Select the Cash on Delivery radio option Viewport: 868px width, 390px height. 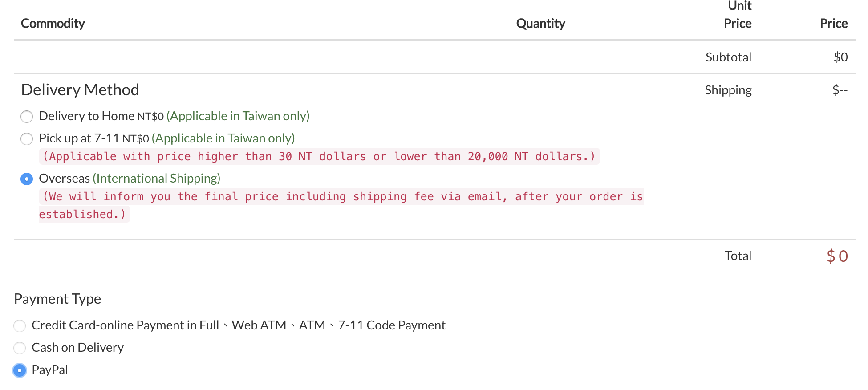[x=20, y=348]
